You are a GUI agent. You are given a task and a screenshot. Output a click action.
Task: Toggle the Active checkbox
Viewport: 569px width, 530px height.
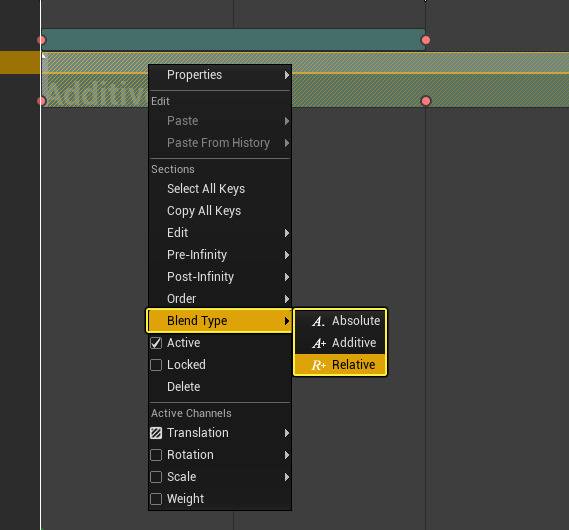(x=156, y=343)
